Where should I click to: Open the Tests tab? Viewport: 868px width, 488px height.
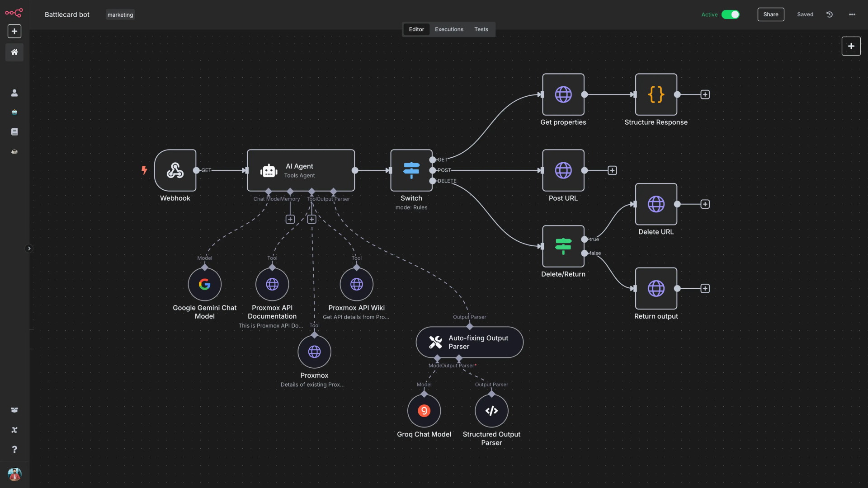tap(481, 29)
